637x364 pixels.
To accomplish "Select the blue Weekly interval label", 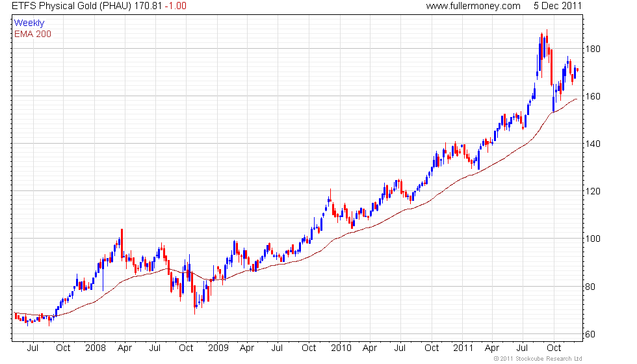I will click(x=29, y=23).
